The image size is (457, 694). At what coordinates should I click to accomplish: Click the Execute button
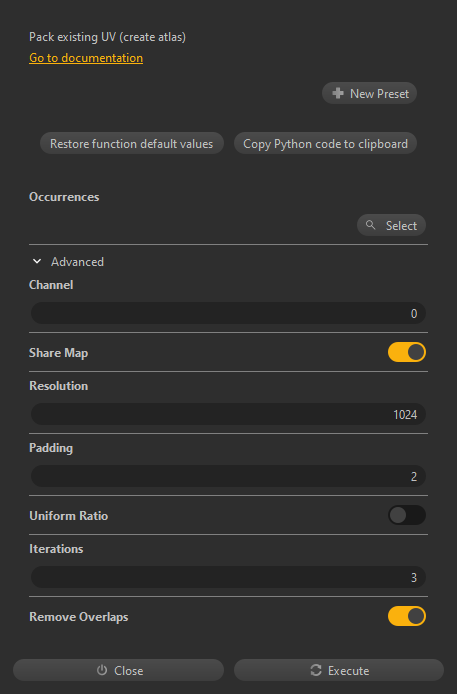pos(339,670)
